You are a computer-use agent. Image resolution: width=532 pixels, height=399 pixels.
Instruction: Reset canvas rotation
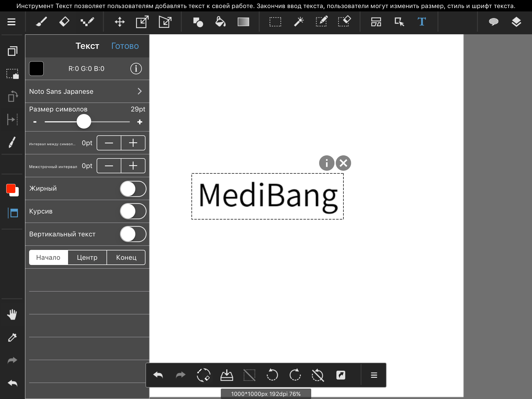(x=318, y=375)
